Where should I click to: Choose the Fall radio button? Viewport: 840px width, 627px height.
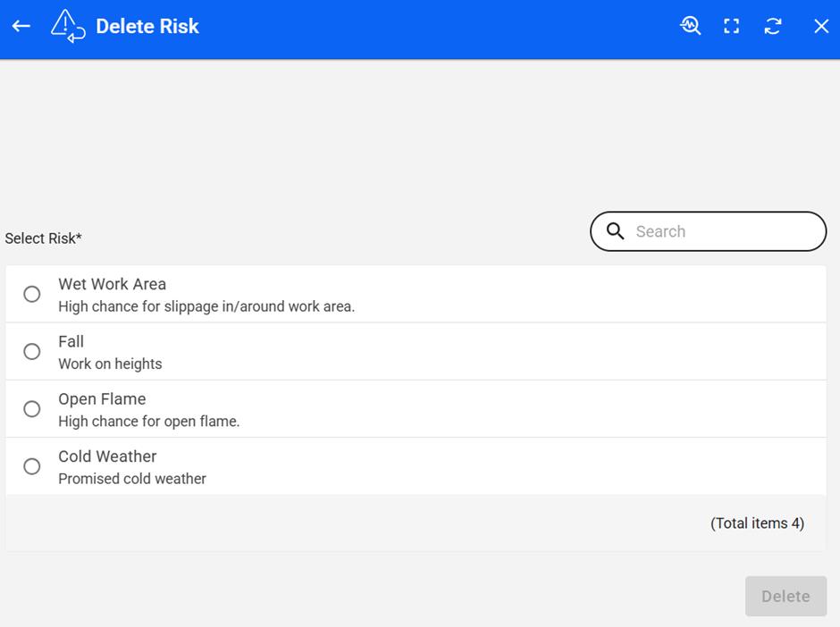click(32, 352)
